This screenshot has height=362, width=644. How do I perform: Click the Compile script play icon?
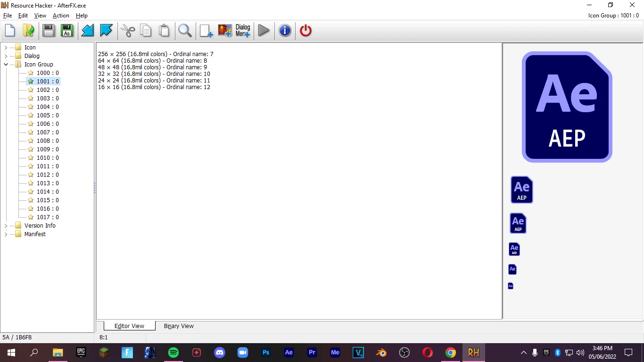pyautogui.click(x=264, y=31)
